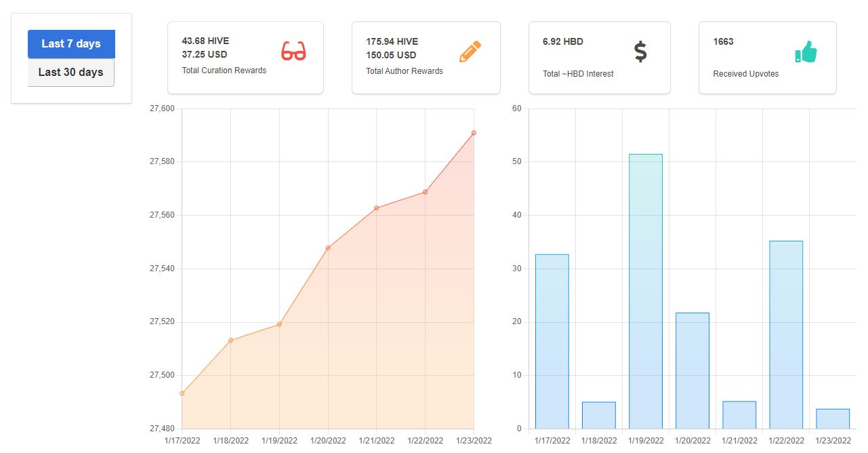Click the red glasses curation rewards icon
Viewport: 868px width, 453px height.
[x=293, y=52]
